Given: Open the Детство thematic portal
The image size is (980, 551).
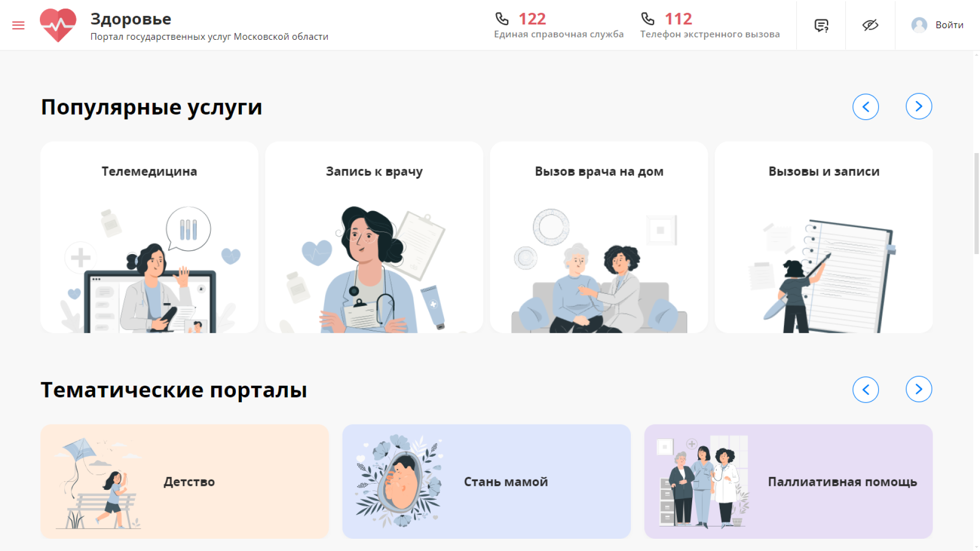Looking at the screenshot, I should click(185, 481).
